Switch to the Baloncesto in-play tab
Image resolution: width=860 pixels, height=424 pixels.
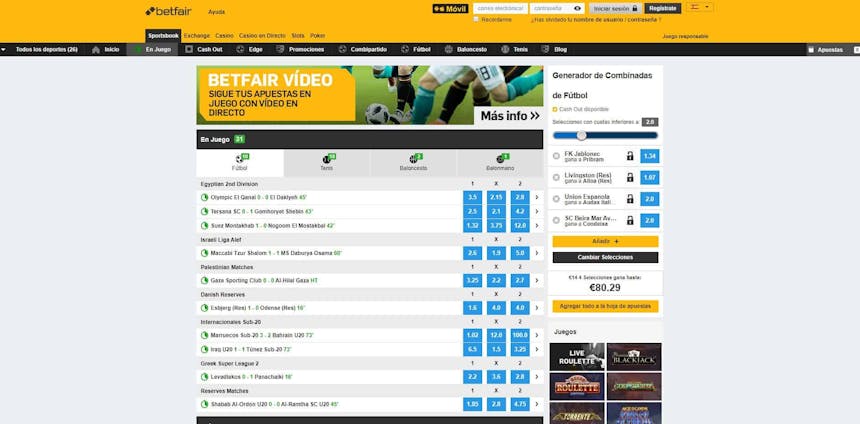pyautogui.click(x=414, y=163)
